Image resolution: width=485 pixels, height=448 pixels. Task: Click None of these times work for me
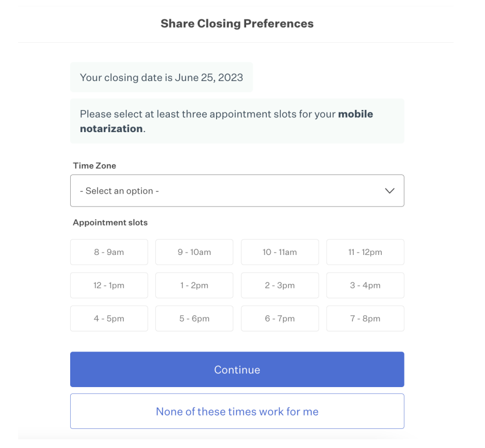tap(237, 411)
